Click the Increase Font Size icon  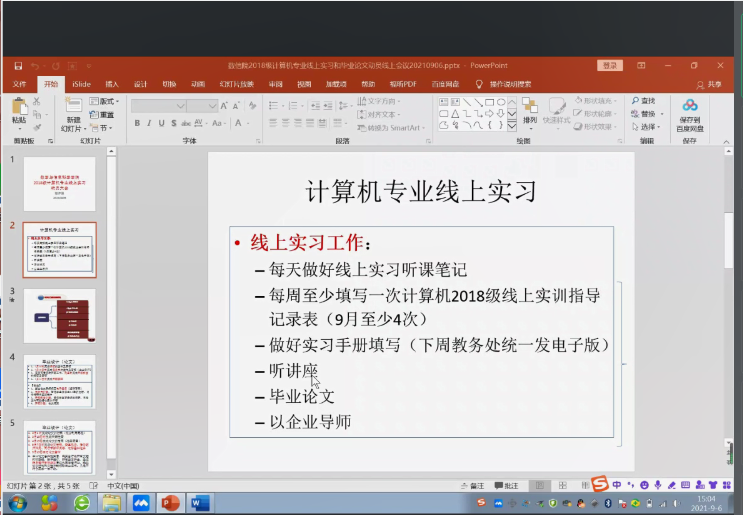pyautogui.click(x=225, y=106)
